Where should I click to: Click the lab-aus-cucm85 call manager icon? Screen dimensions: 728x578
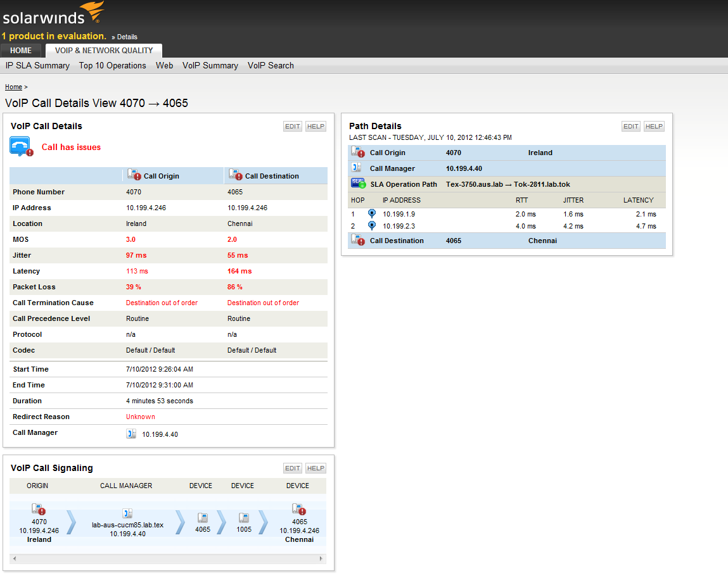[x=128, y=513]
